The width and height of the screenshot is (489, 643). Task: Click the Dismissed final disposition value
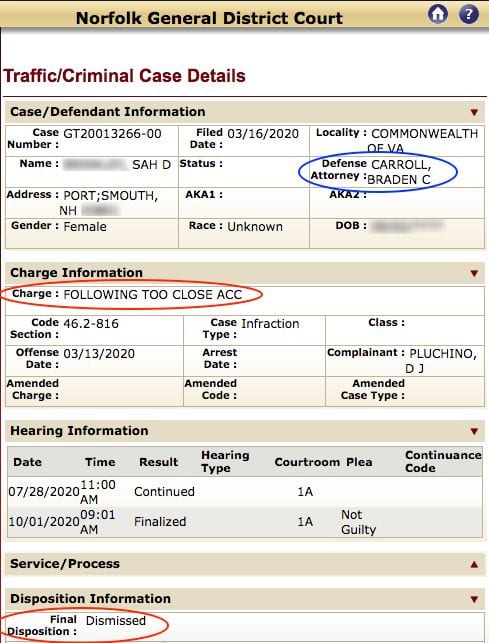[x=116, y=620]
